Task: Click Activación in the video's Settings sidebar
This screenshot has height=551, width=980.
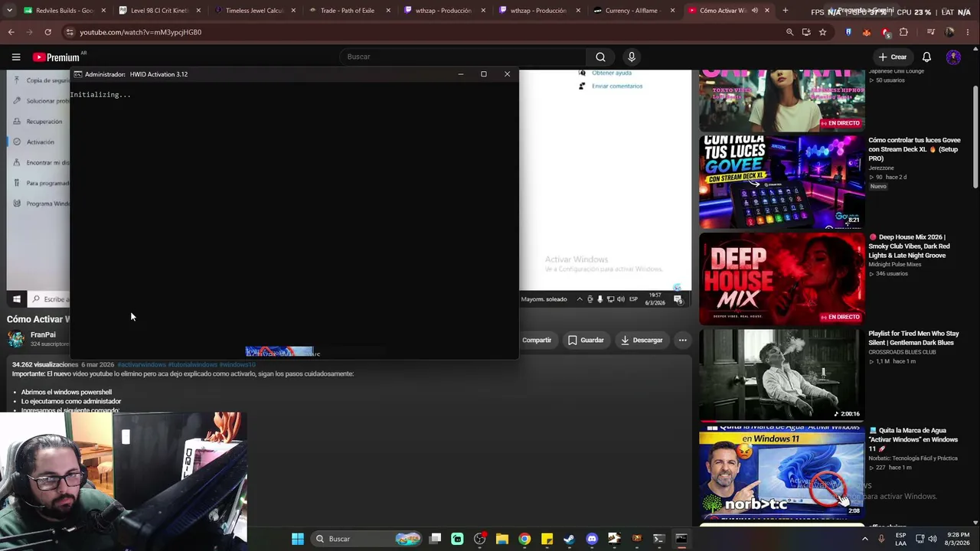Action: [41, 142]
